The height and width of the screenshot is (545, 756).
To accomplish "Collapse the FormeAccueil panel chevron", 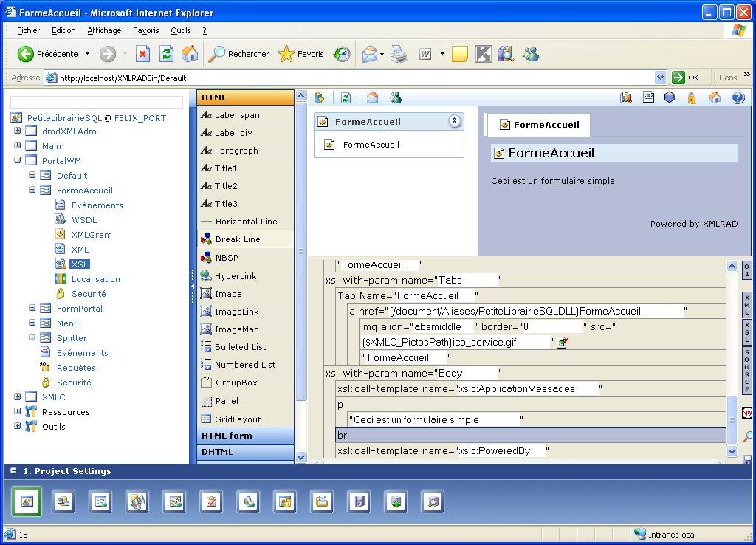I will [454, 122].
